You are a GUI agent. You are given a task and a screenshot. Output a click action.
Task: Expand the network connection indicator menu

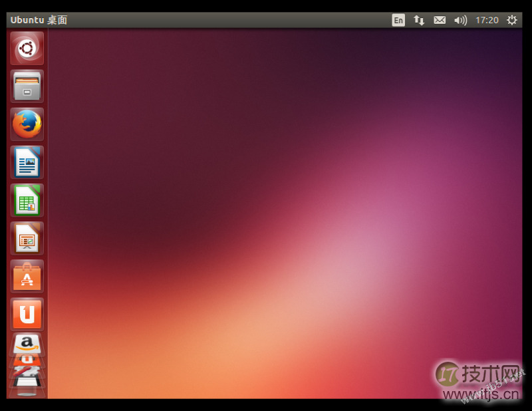pyautogui.click(x=419, y=20)
